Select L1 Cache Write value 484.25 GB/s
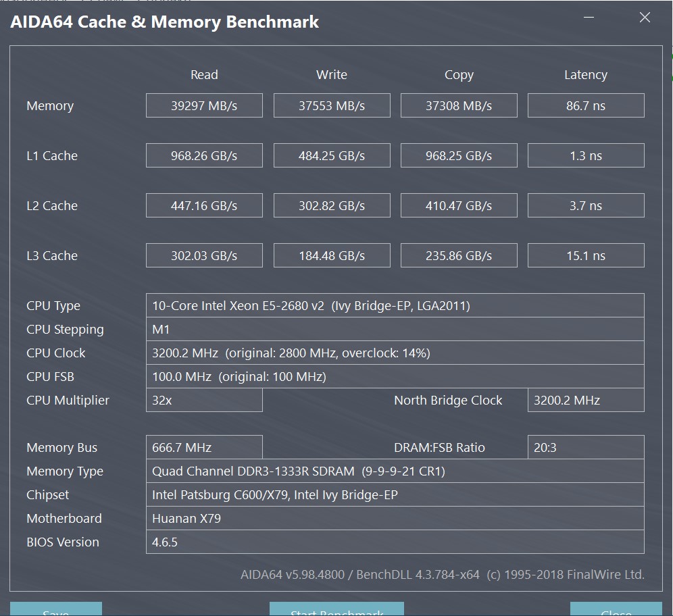 point(332,155)
